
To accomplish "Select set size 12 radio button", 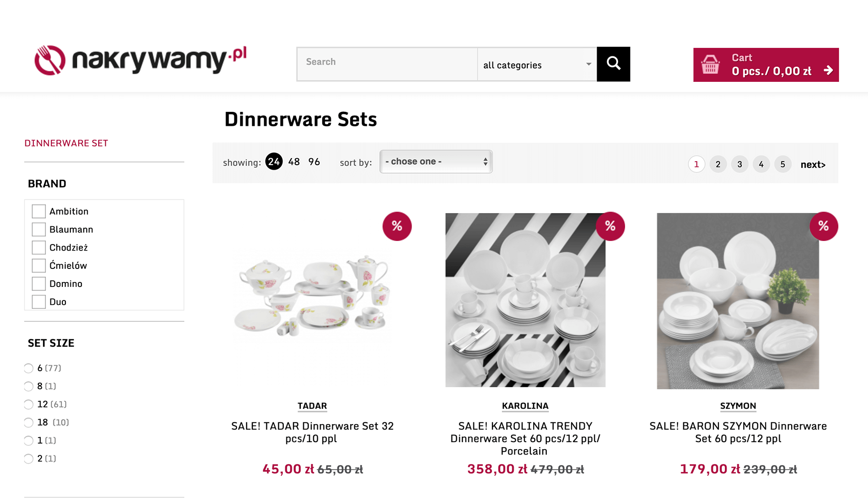I will pos(28,404).
